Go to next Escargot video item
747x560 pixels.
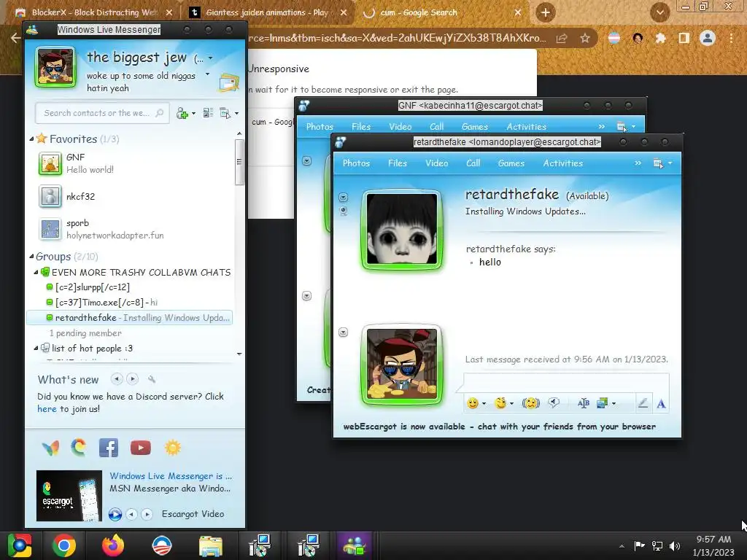click(147, 514)
